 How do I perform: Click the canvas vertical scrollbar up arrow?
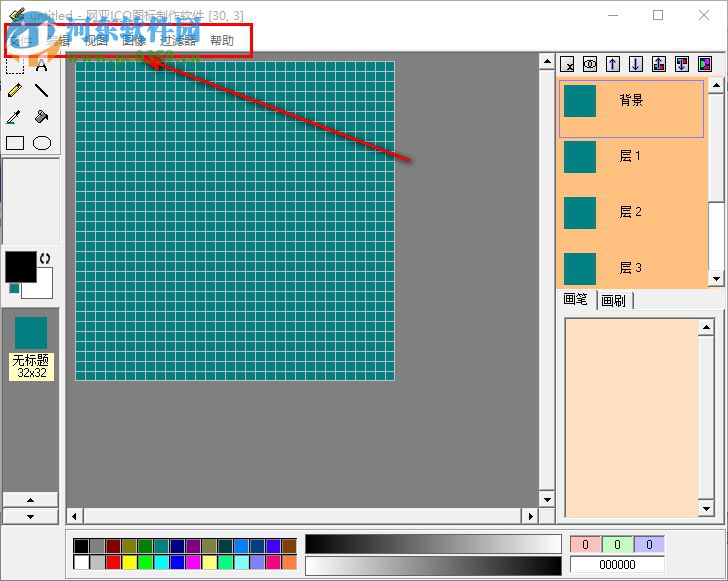point(547,61)
